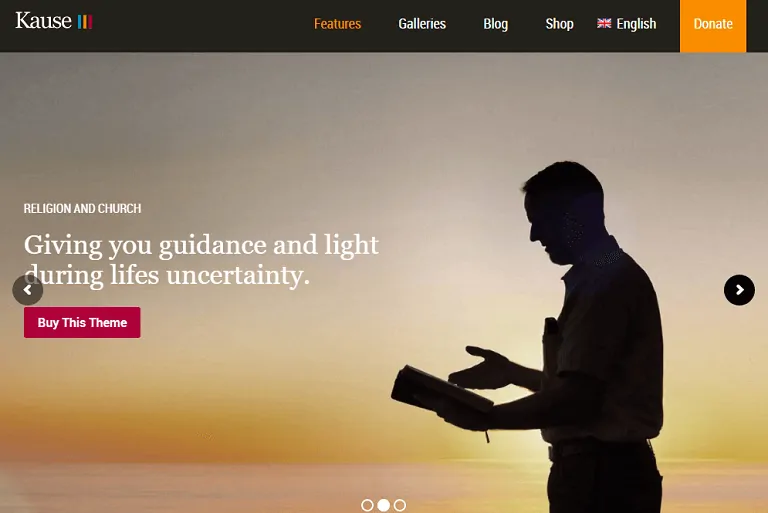This screenshot has height=513, width=768.
Task: Click the Religion and Church category label
Action: pyautogui.click(x=82, y=208)
